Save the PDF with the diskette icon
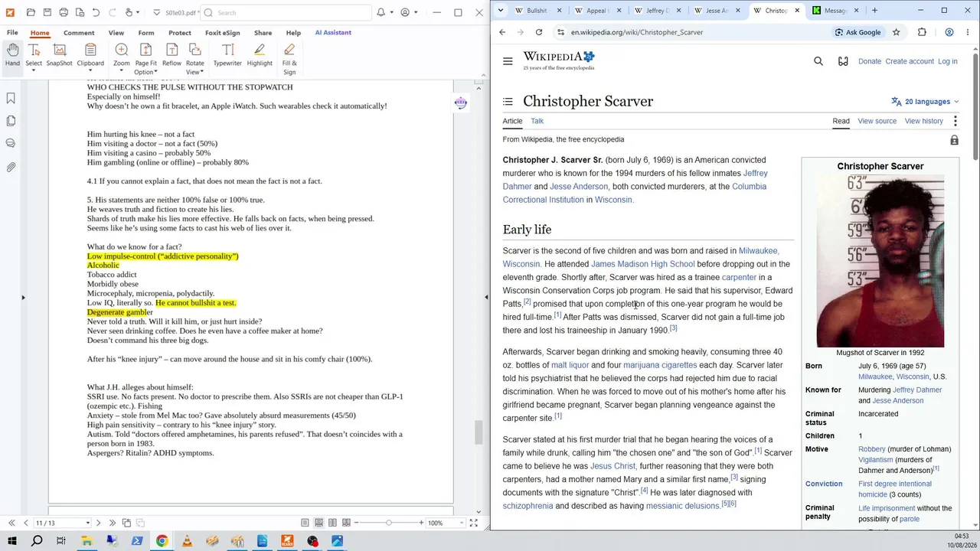Image resolution: width=980 pixels, height=551 pixels. coord(47,12)
